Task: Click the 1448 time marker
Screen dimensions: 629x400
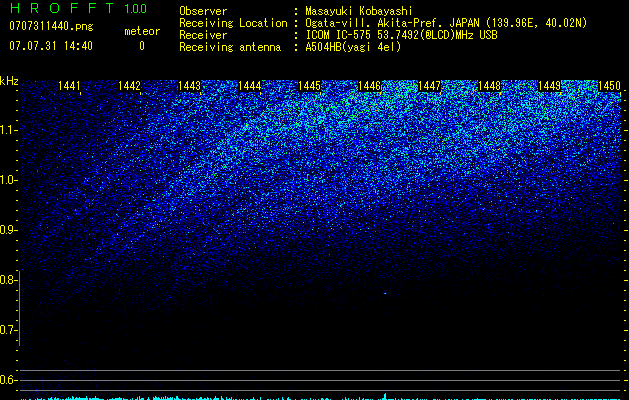Action: [489, 86]
